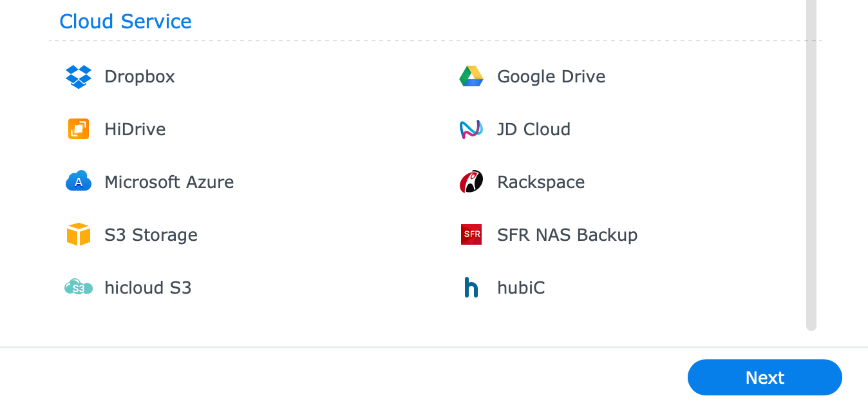Click the Cloud Service section heading
Viewport: 868px width, 407px height.
(x=126, y=21)
